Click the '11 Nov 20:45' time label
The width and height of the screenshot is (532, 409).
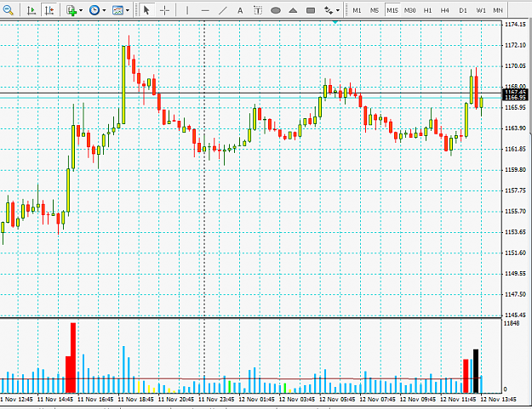176,399
